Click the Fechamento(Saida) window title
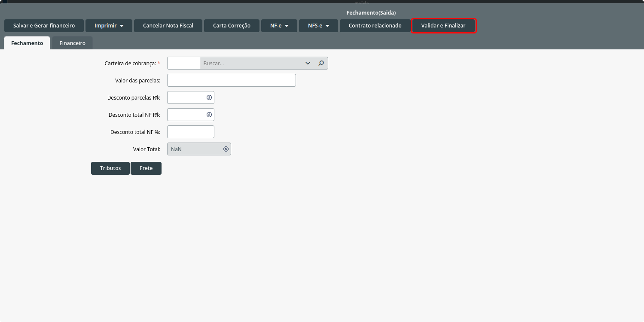Image resolution: width=644 pixels, height=322 pixels. tap(371, 13)
